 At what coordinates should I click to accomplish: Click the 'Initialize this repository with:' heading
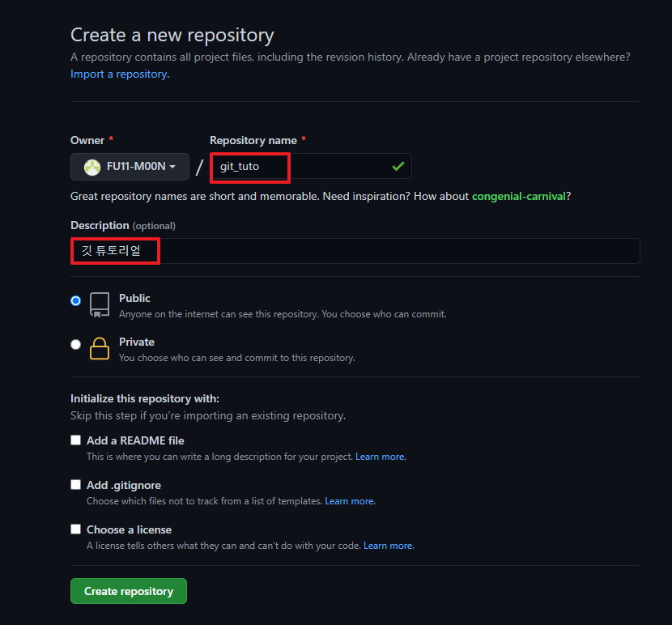tap(145, 398)
